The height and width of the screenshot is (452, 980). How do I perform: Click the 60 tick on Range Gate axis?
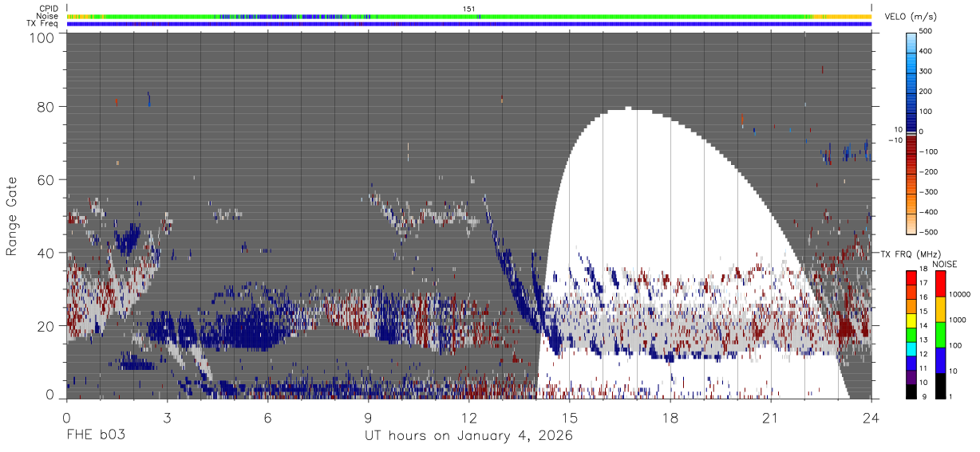(45, 179)
